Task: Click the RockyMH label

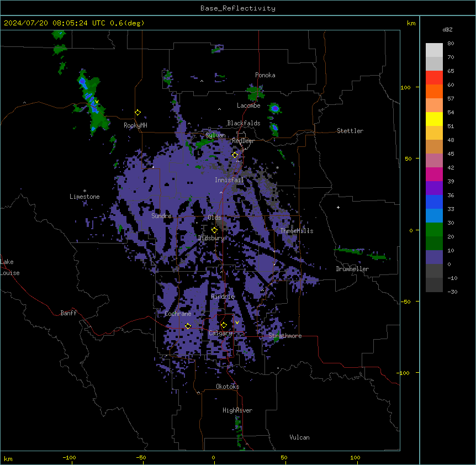Action: tap(135, 125)
